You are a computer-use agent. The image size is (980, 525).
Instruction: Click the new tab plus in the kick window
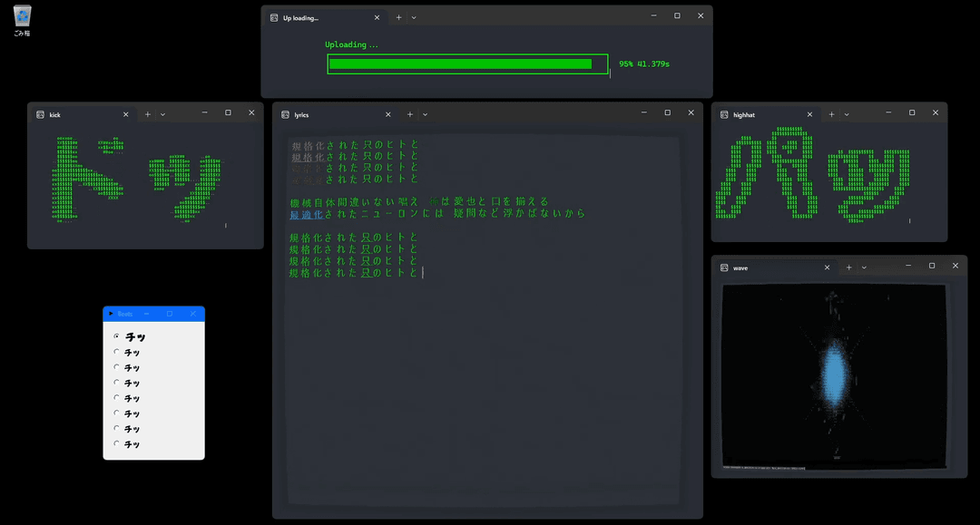148,114
